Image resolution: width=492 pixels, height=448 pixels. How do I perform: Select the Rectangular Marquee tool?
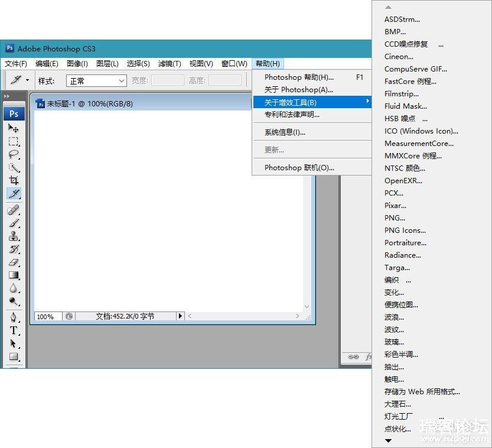click(14, 142)
